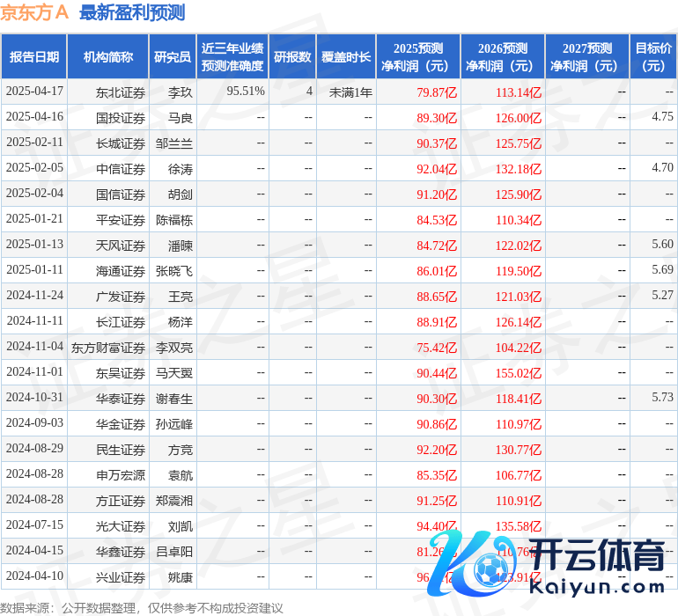Click the 近三年业绩预测准确度 header
The height and width of the screenshot is (616, 678).
point(232,56)
